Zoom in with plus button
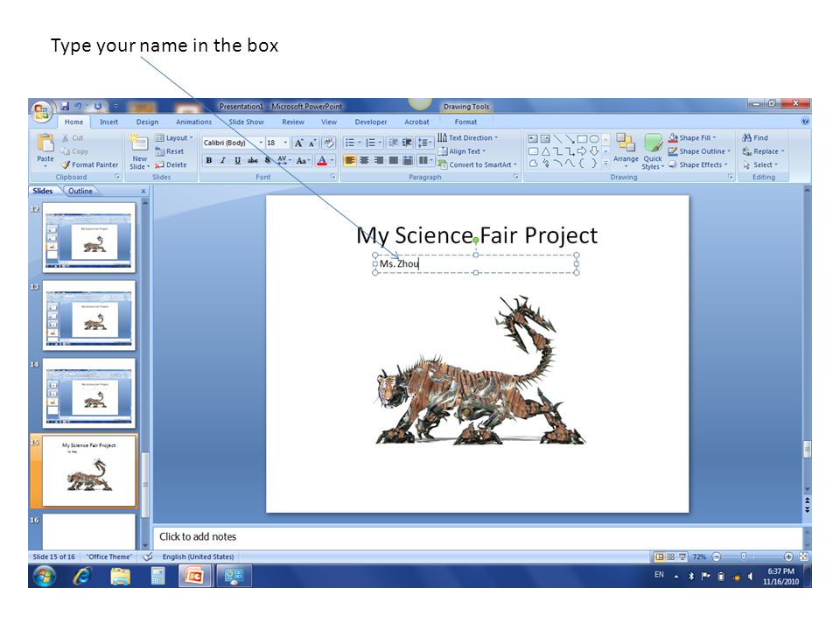This screenshot has width=840, height=630. [x=788, y=556]
